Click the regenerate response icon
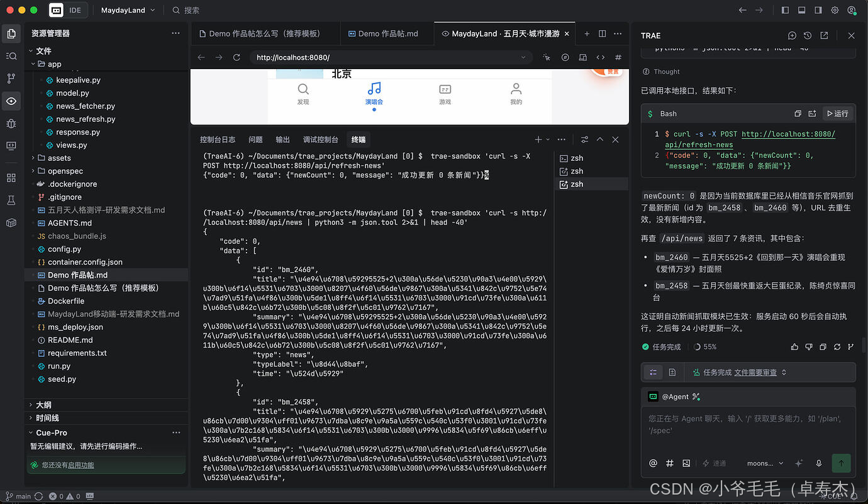Image resolution: width=868 pixels, height=504 pixels. pos(837,347)
